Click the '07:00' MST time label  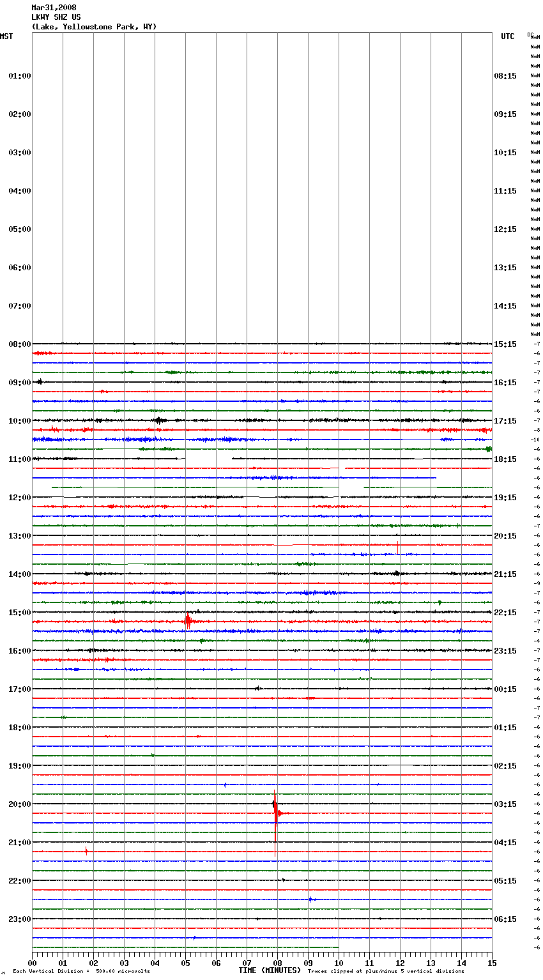pyautogui.click(x=20, y=306)
